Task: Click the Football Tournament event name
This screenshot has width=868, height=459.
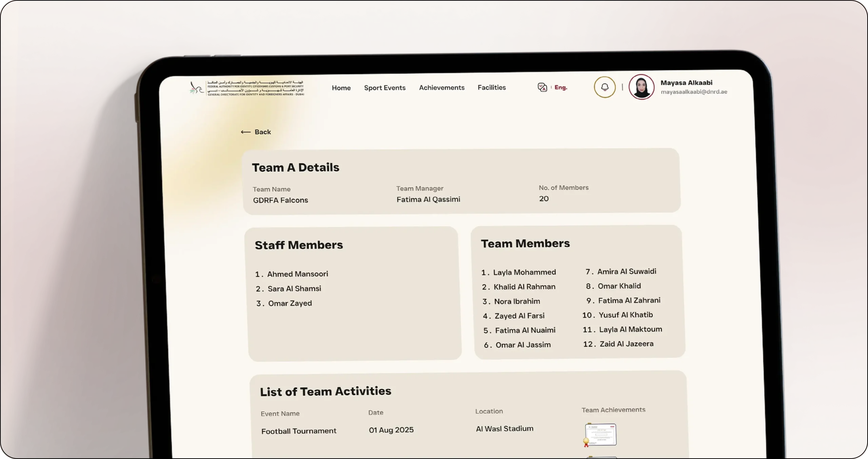Action: pyautogui.click(x=299, y=431)
